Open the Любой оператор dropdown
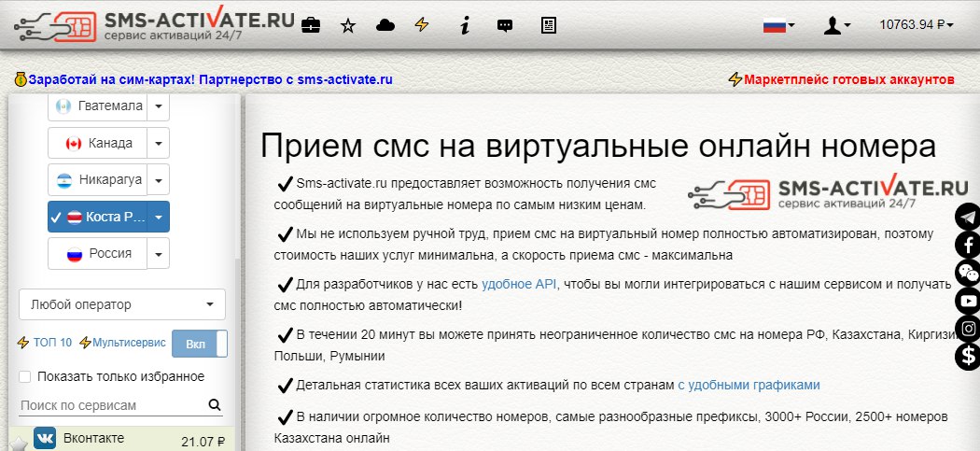The image size is (980, 451). point(122,304)
